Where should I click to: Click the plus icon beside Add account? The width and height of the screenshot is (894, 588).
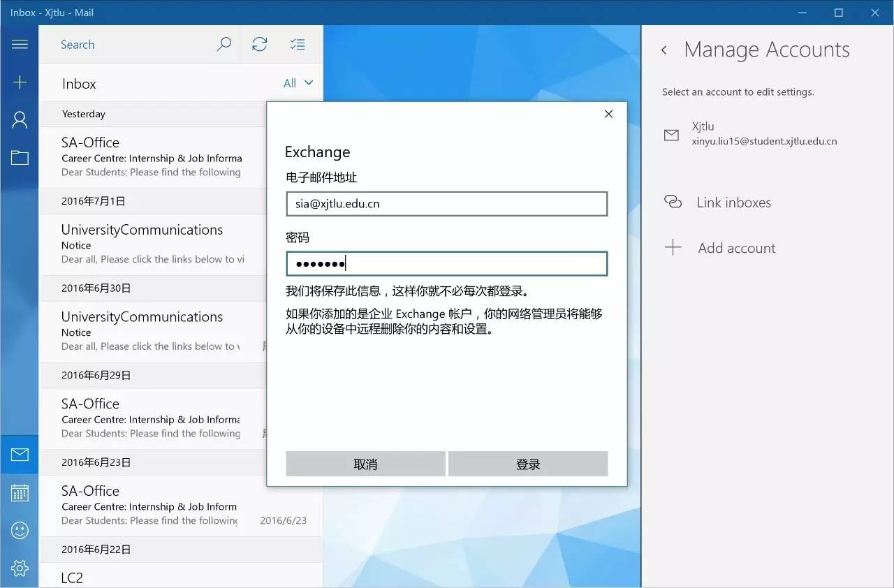[673, 247]
